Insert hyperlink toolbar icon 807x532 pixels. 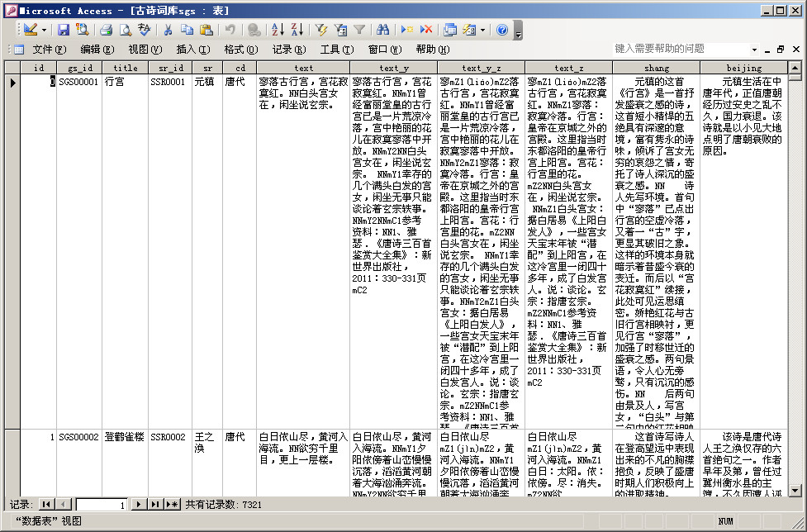(254, 30)
